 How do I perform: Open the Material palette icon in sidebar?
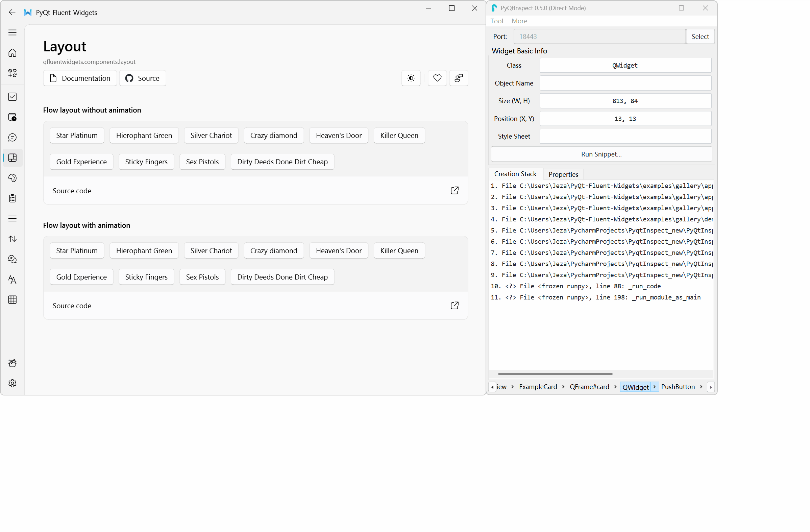[12, 178]
